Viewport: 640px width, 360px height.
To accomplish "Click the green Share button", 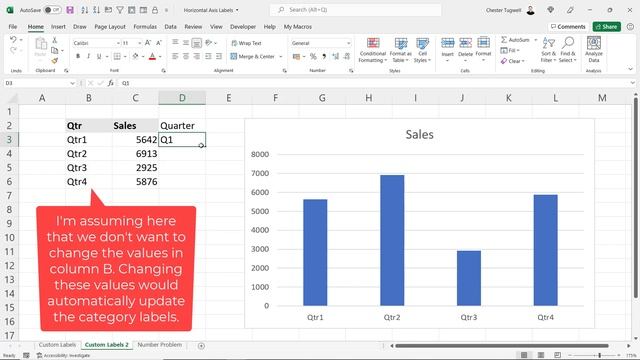I will (607, 27).
